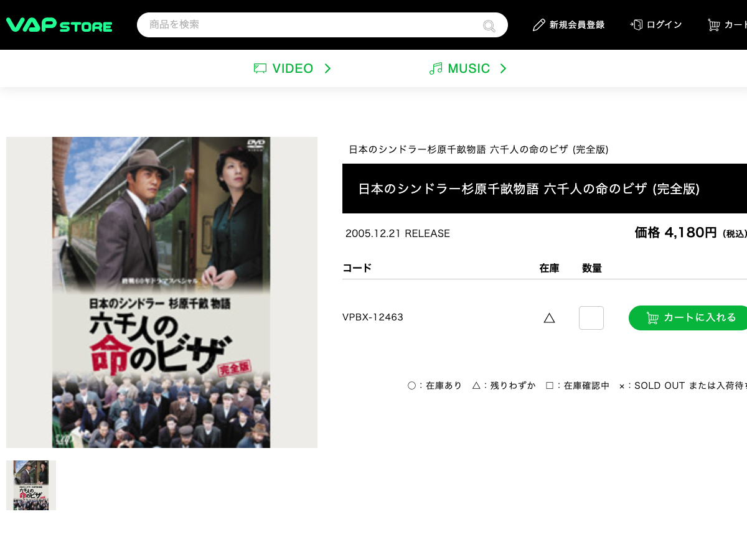The width and height of the screenshot is (747, 560).
Task: Open the MUSIC category menu
Action: click(x=468, y=68)
